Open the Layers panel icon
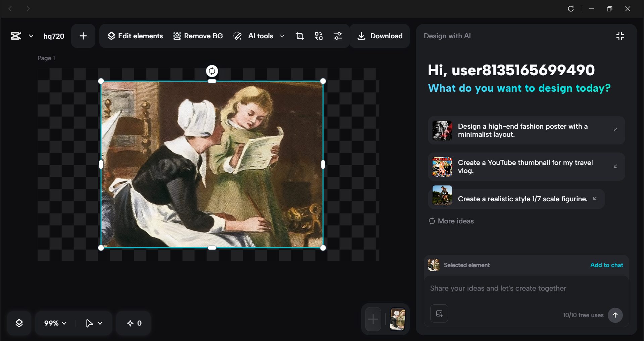 tap(19, 323)
